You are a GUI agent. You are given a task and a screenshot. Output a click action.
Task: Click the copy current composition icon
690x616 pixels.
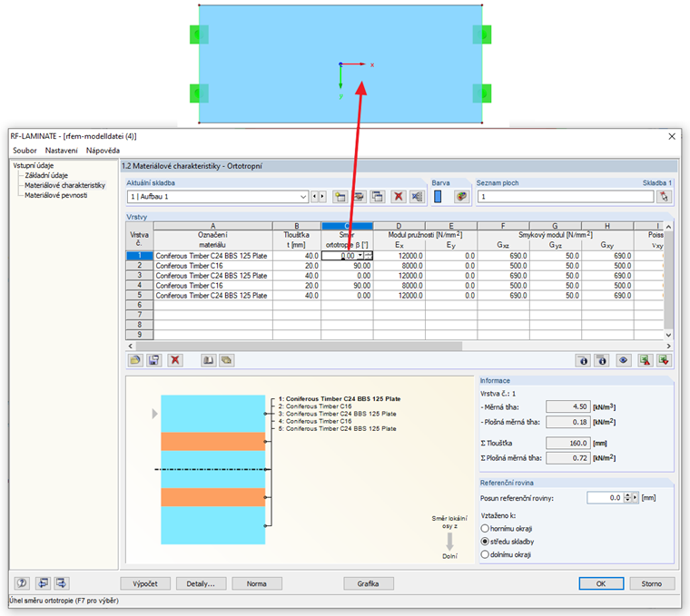tap(378, 197)
